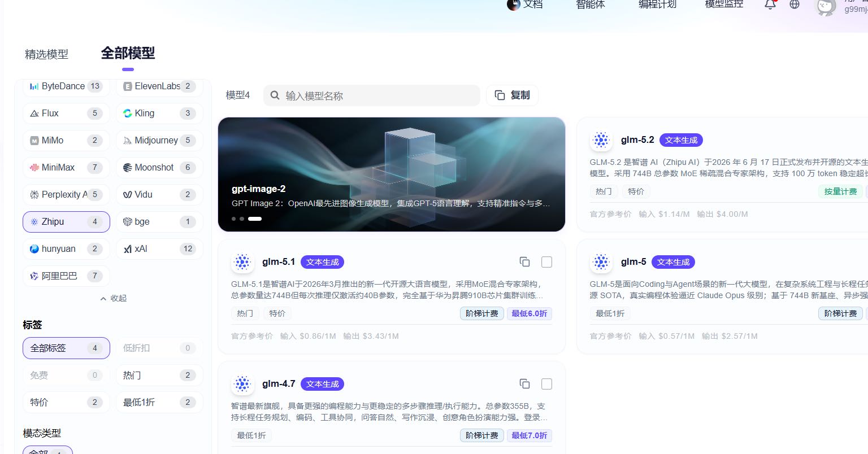Screen dimensions: 868x454
Task: Open the glm-4.7 model title
Action: click(279, 384)
